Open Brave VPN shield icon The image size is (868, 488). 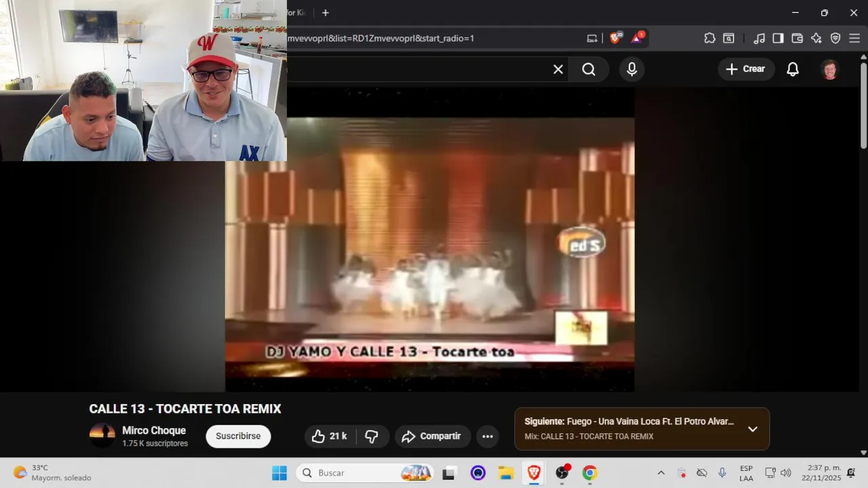click(835, 39)
